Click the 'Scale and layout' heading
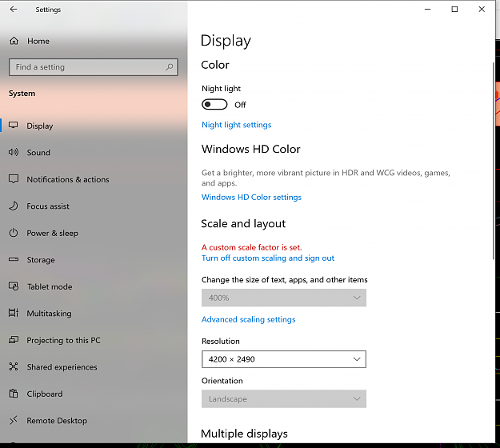 [x=243, y=223]
